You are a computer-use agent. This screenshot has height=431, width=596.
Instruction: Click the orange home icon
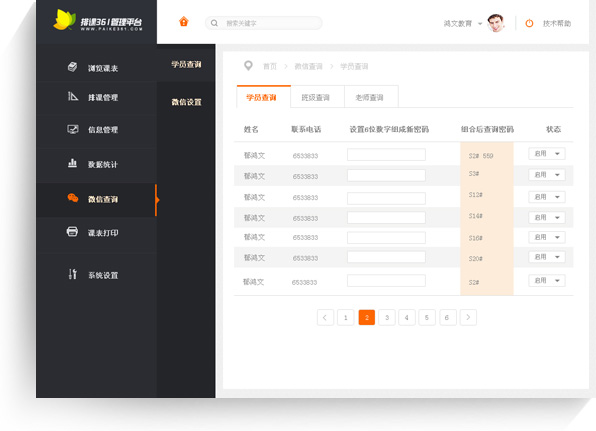tap(184, 22)
